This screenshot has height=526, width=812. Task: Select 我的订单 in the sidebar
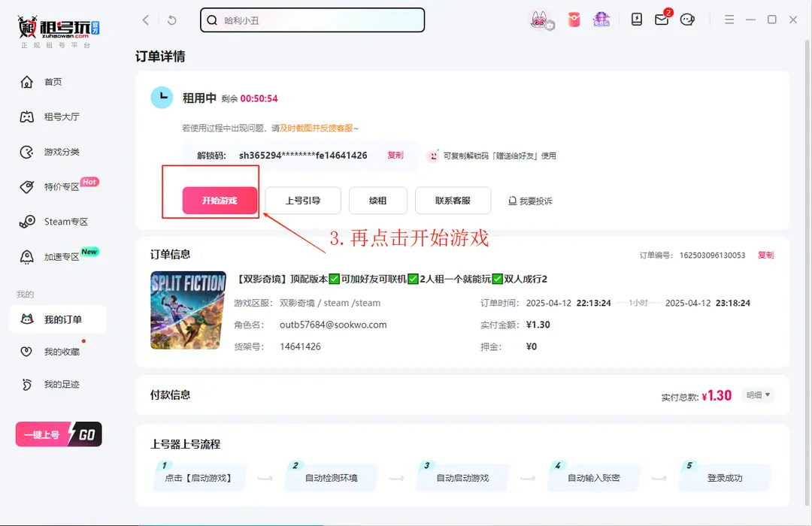(x=58, y=319)
